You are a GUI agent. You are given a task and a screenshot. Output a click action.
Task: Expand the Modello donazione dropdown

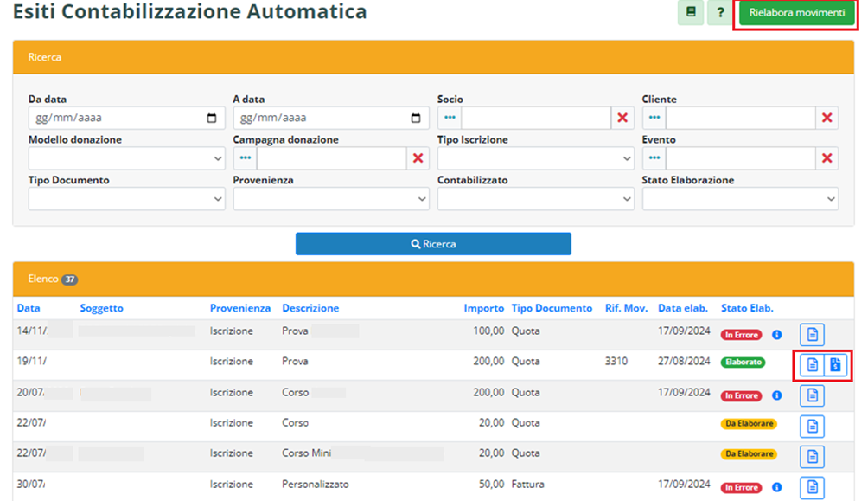126,158
